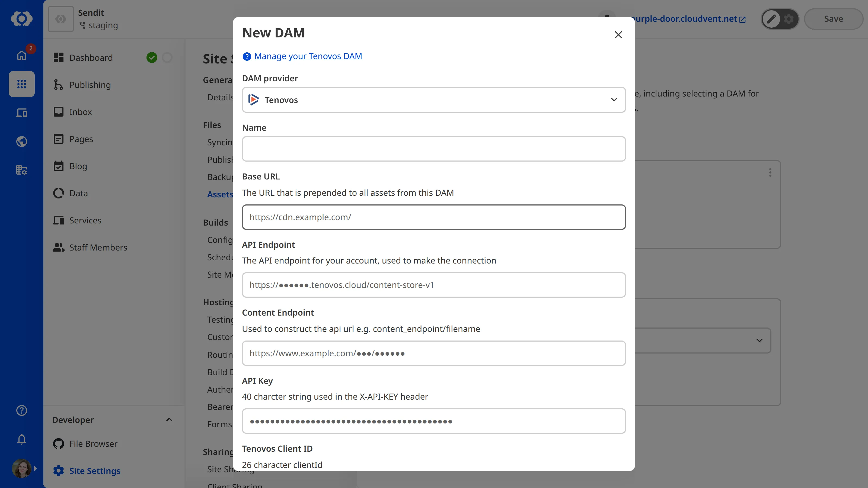Viewport: 868px width, 488px height.
Task: Click the GitHub icon beside File Browser
Action: [59, 444]
